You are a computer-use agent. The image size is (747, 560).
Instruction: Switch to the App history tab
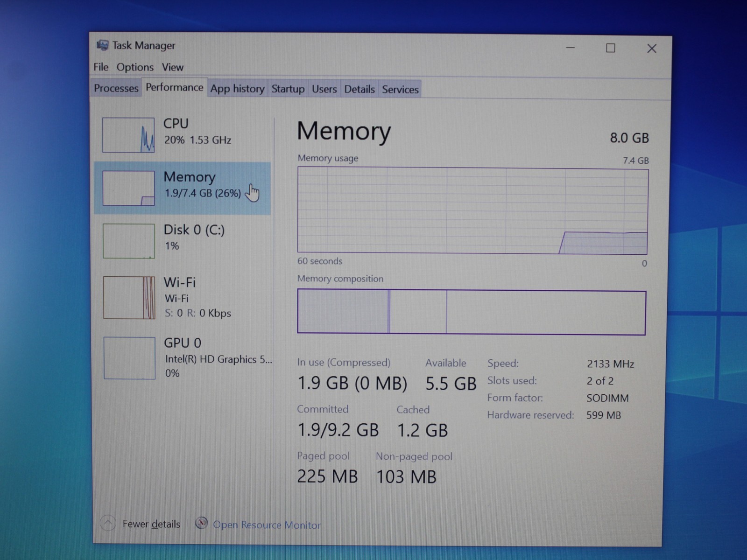(x=237, y=89)
